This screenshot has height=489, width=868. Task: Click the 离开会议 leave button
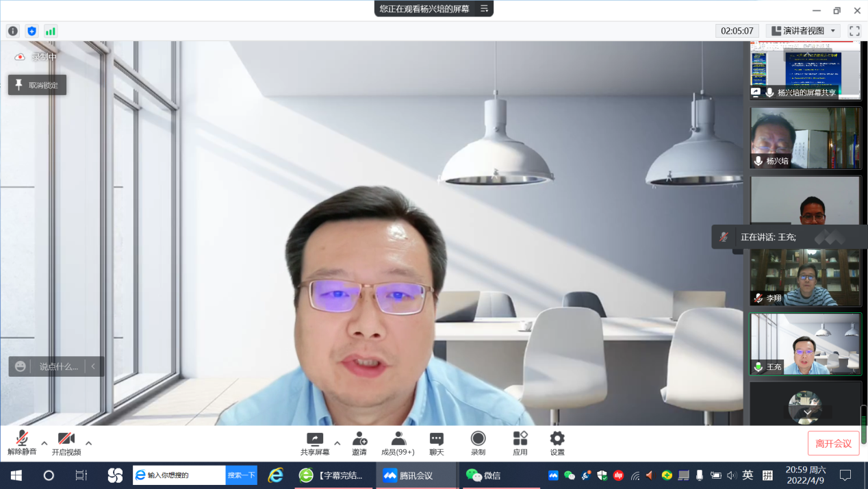pyautogui.click(x=833, y=443)
